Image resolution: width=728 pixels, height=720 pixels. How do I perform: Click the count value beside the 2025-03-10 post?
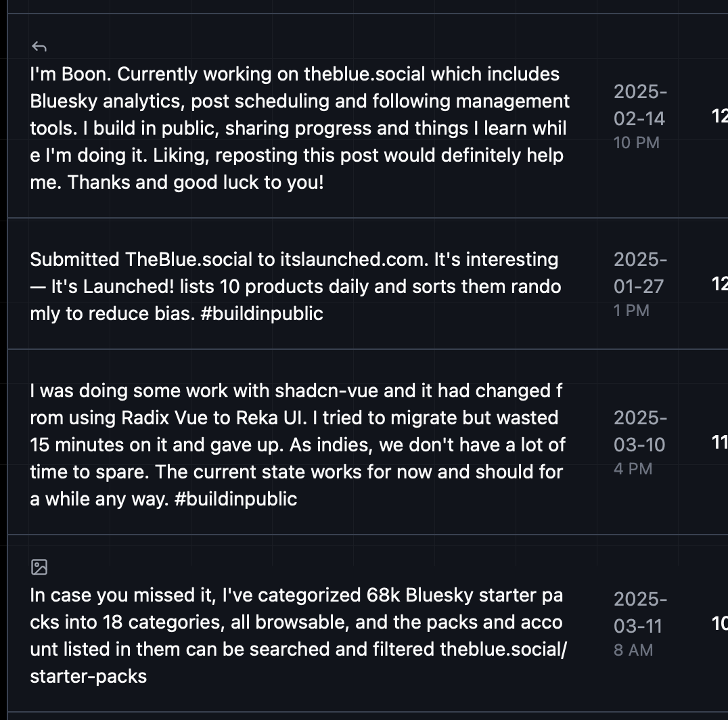point(720,442)
